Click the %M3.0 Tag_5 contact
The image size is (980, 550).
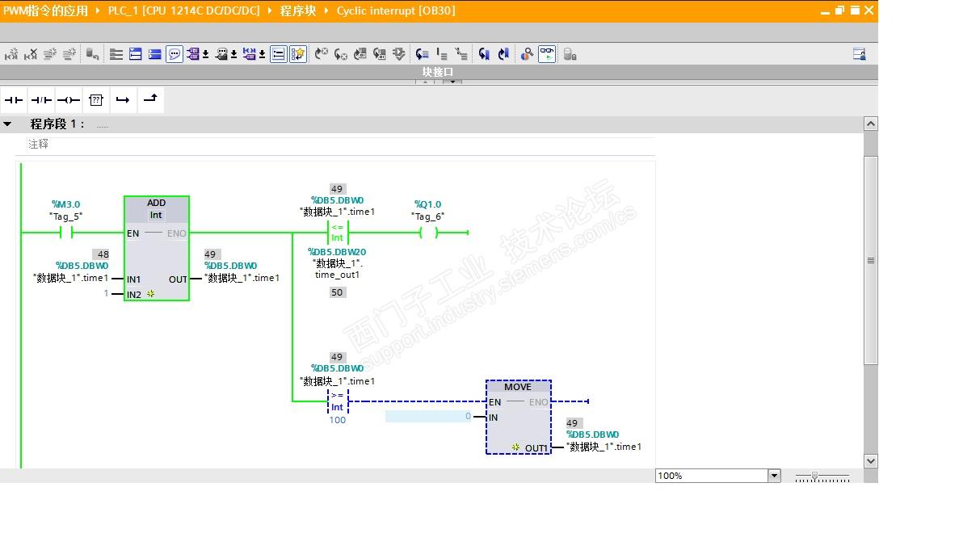pyautogui.click(x=66, y=233)
